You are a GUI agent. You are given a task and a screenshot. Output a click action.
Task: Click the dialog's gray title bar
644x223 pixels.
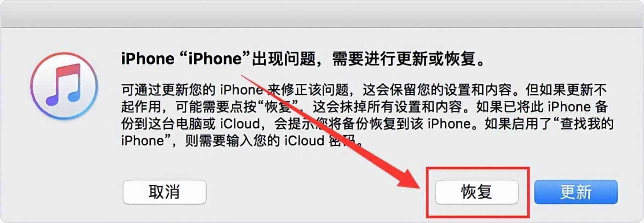pyautogui.click(x=322, y=13)
